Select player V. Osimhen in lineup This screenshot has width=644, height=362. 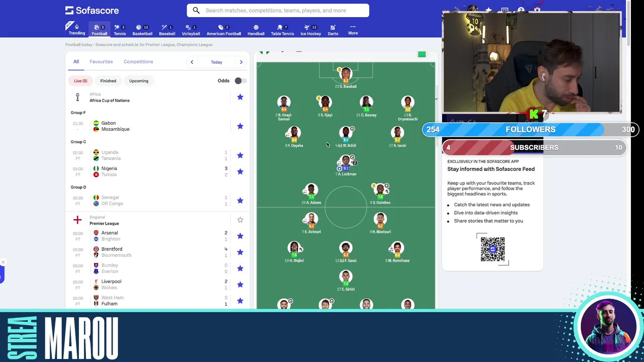pos(380,194)
